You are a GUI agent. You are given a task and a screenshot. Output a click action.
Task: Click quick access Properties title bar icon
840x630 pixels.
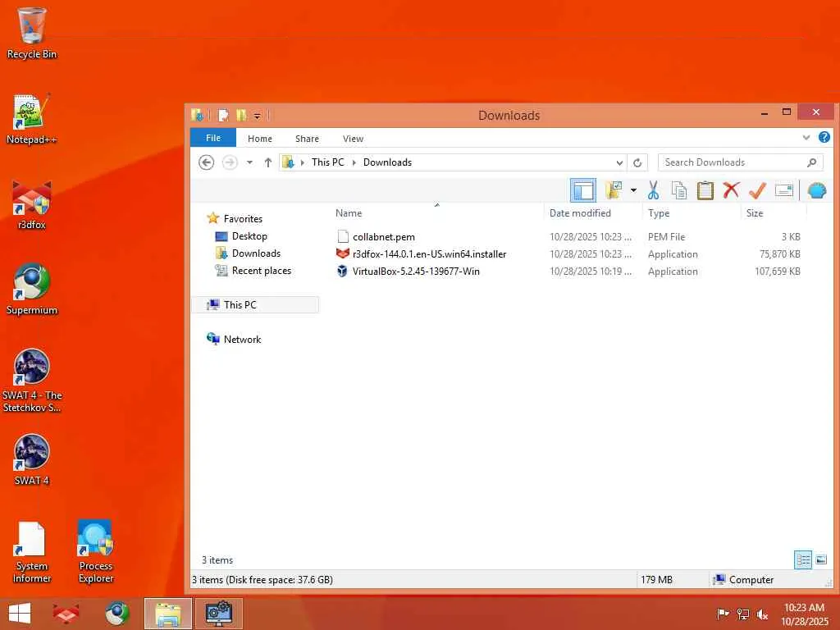(223, 115)
